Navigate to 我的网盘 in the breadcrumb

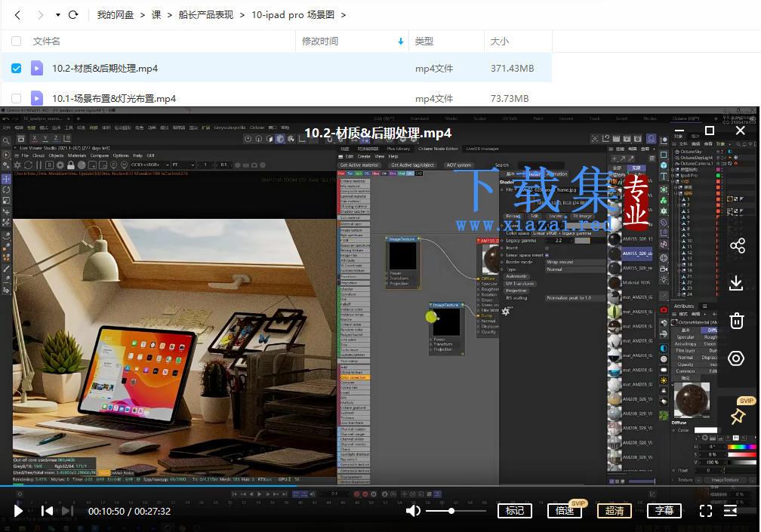pos(115,15)
